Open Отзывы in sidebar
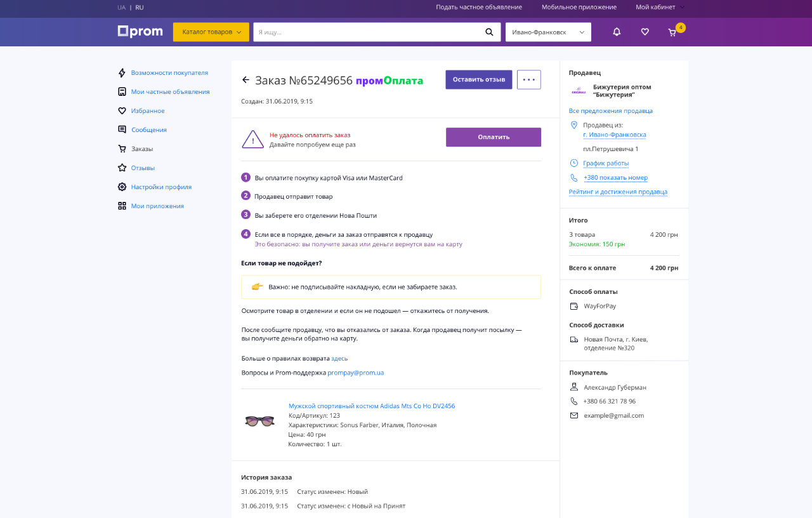812x518 pixels. click(143, 168)
